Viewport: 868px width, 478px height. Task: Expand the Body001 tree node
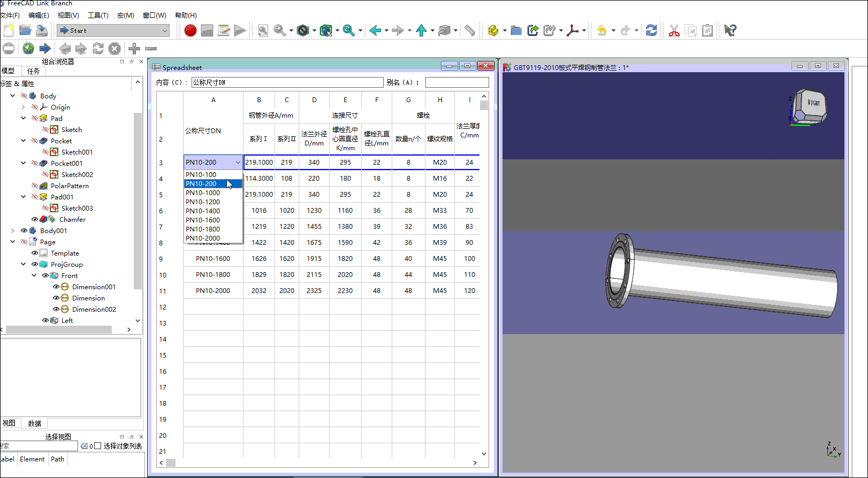(13, 230)
